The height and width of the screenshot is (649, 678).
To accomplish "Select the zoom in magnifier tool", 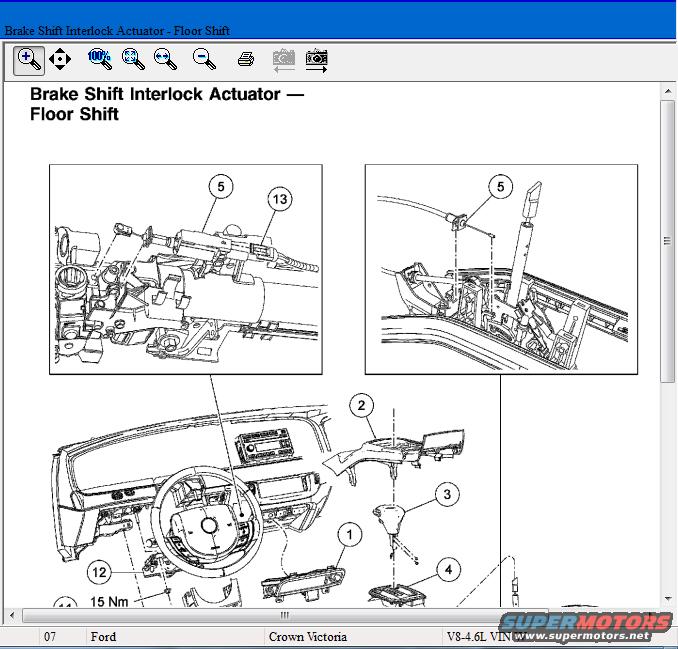I will (30, 60).
